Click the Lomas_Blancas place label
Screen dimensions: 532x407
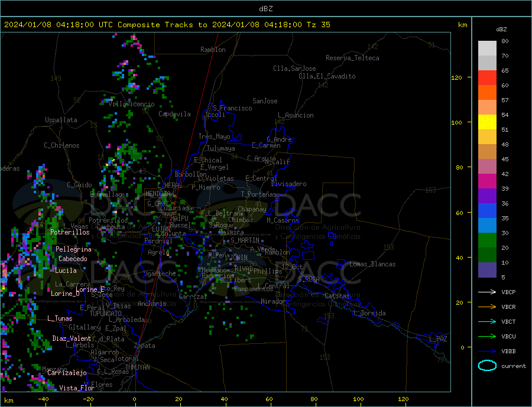372,264
